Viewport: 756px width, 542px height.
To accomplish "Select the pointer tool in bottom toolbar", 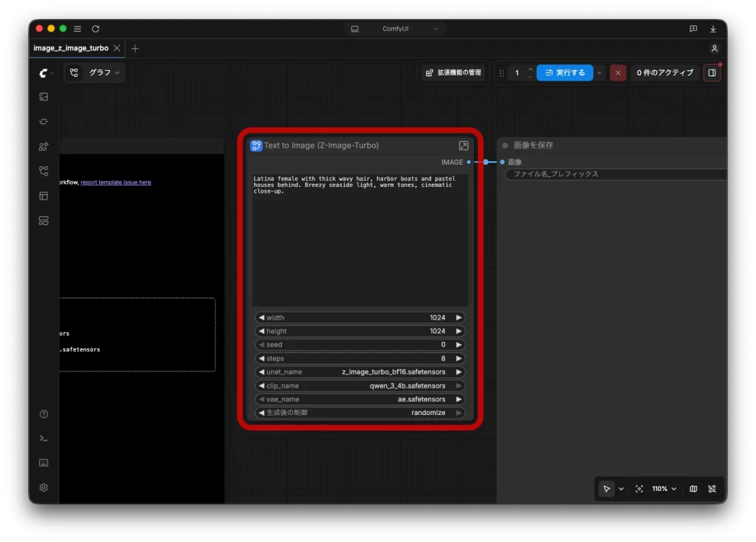I will pos(607,489).
